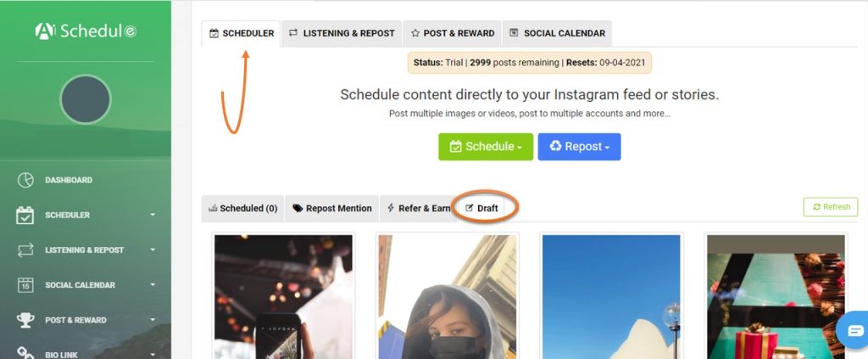Switch to the Listening & Repost top tab

tap(342, 33)
